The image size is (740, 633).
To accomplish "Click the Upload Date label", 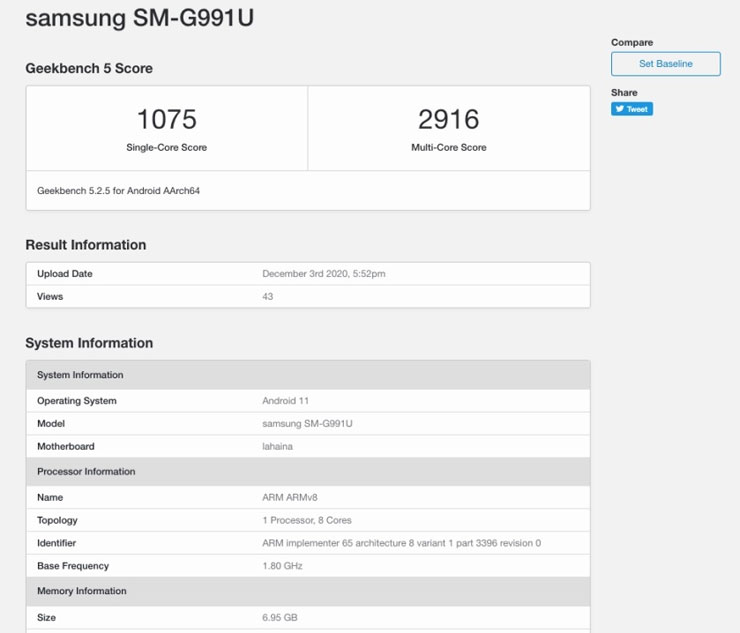I will (65, 274).
